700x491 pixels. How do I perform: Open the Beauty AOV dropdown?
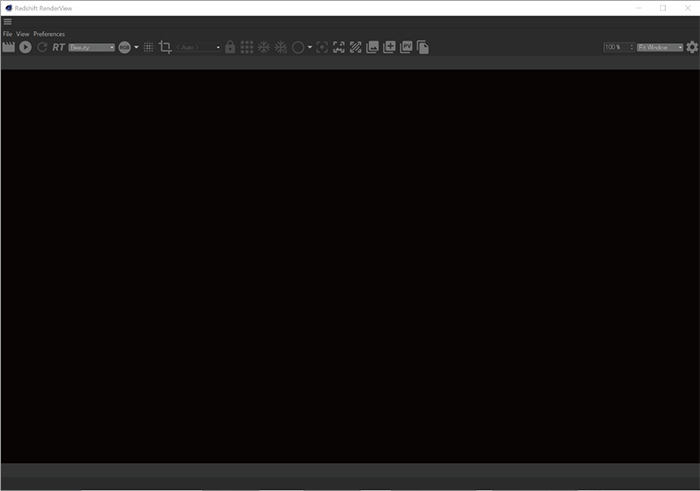92,47
